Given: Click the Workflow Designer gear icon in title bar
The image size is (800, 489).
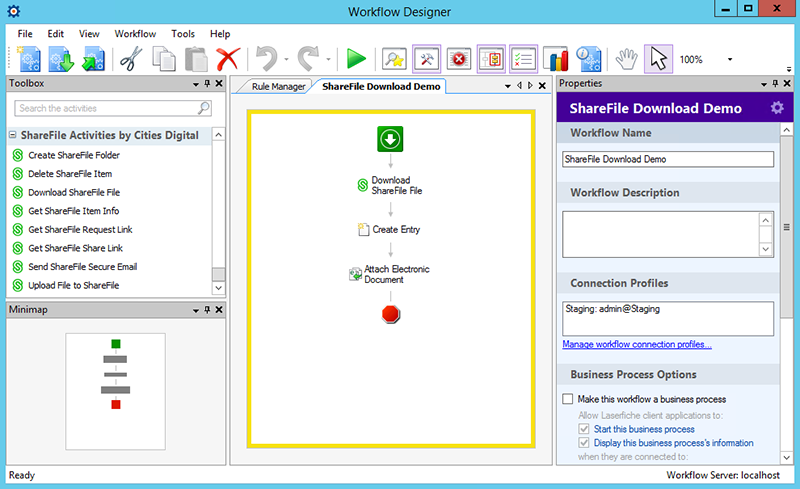Looking at the screenshot, I should pyautogui.click(x=14, y=11).
